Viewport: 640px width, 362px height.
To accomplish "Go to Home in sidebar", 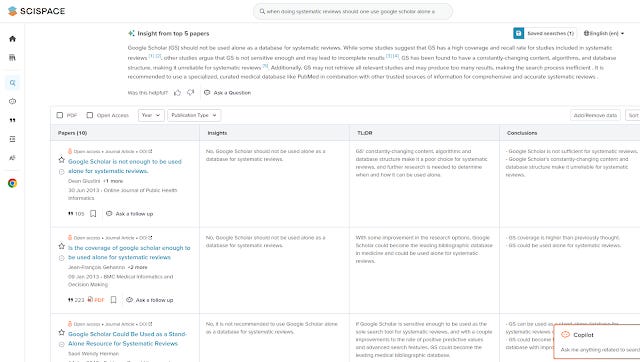I will (x=12, y=39).
